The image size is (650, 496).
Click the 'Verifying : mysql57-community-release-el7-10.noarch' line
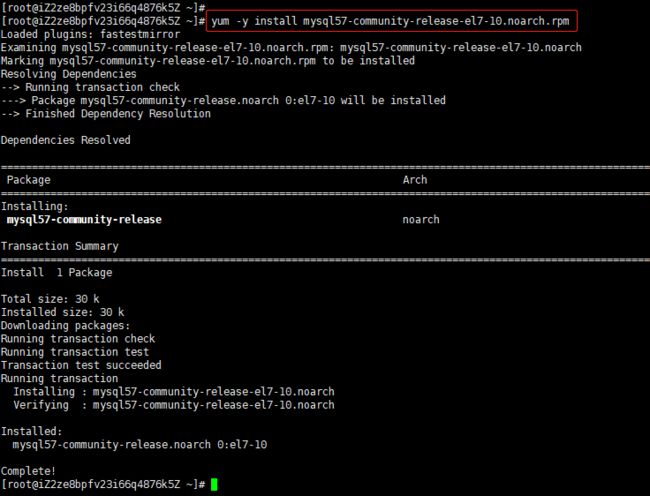coord(174,405)
